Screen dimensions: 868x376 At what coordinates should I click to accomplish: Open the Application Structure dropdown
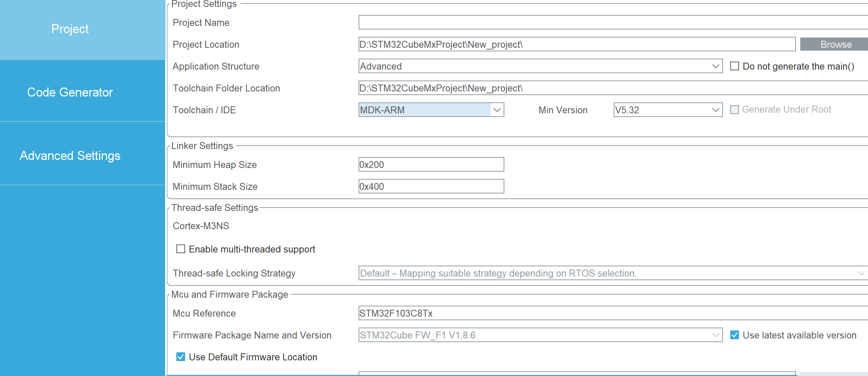540,66
